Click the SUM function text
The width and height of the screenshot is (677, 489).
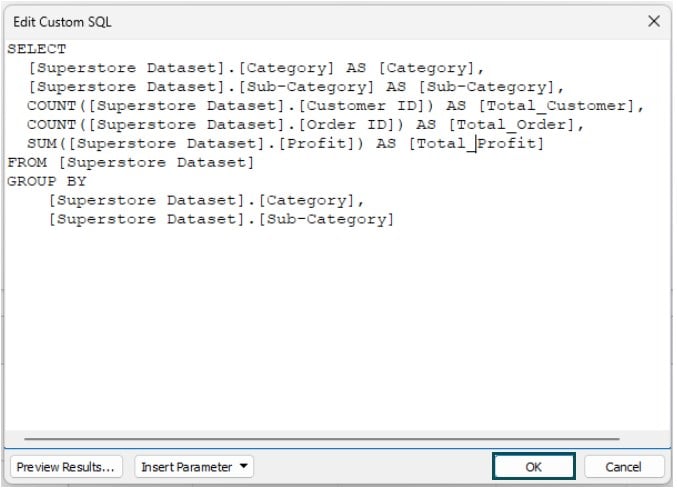tap(42, 143)
